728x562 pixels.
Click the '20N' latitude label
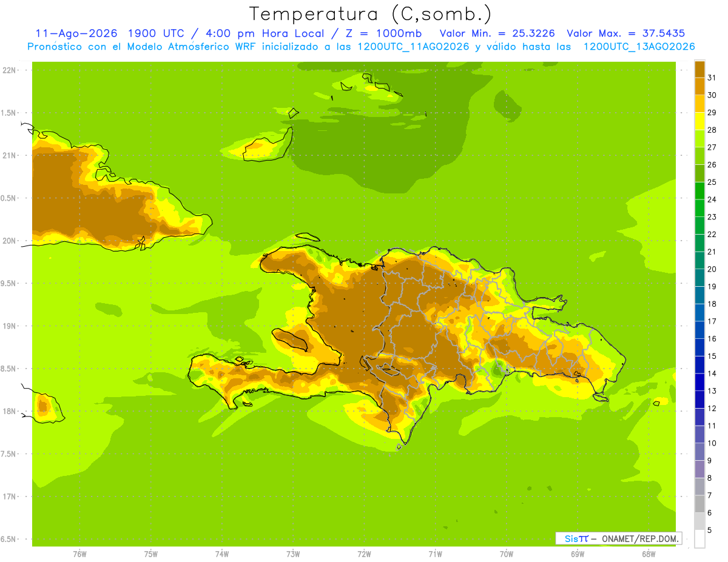point(10,241)
